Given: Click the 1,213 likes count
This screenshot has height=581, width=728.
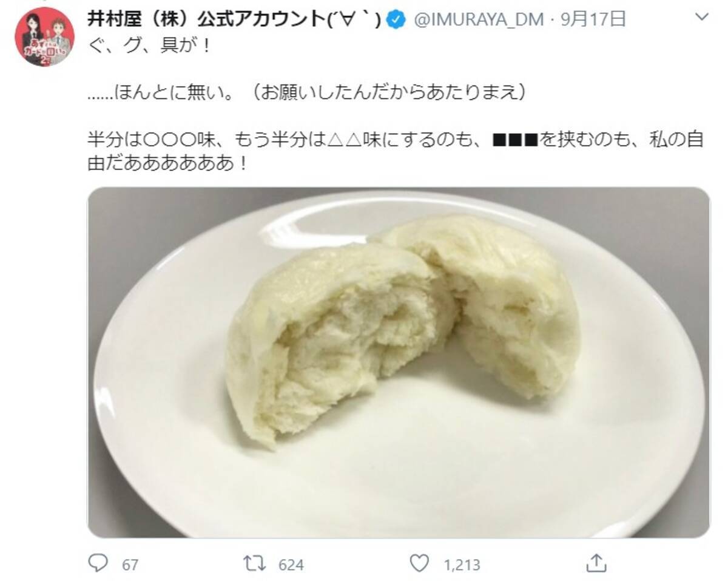Looking at the screenshot, I should pos(462,565).
